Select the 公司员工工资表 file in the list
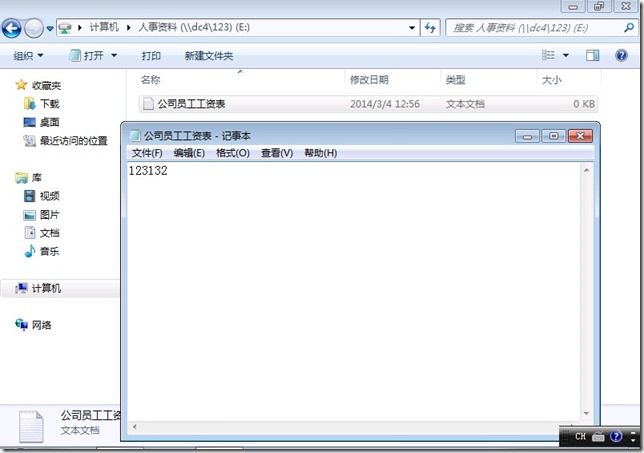Image resolution: width=644 pixels, height=453 pixels. [368, 104]
